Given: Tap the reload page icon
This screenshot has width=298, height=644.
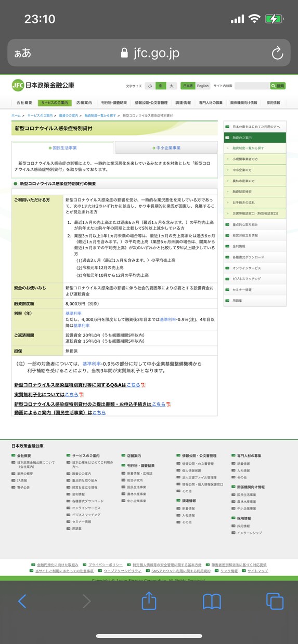Looking at the screenshot, I should pos(277,52).
